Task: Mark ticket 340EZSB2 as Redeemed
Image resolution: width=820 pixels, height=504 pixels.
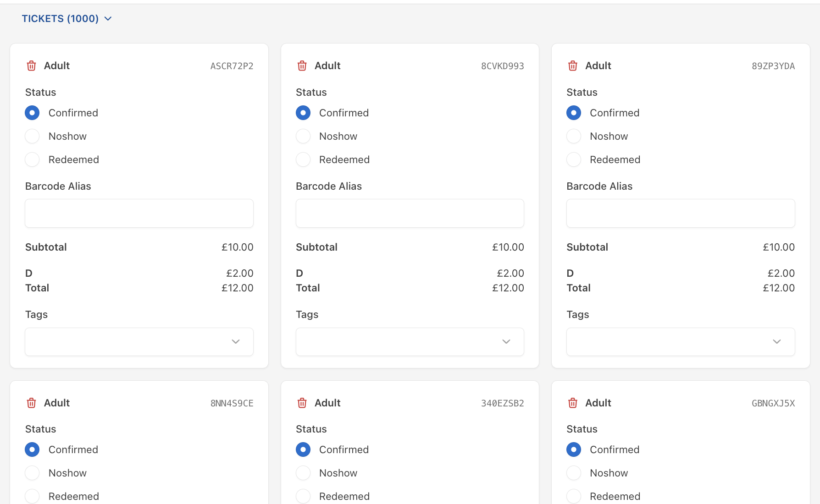Action: [303, 496]
